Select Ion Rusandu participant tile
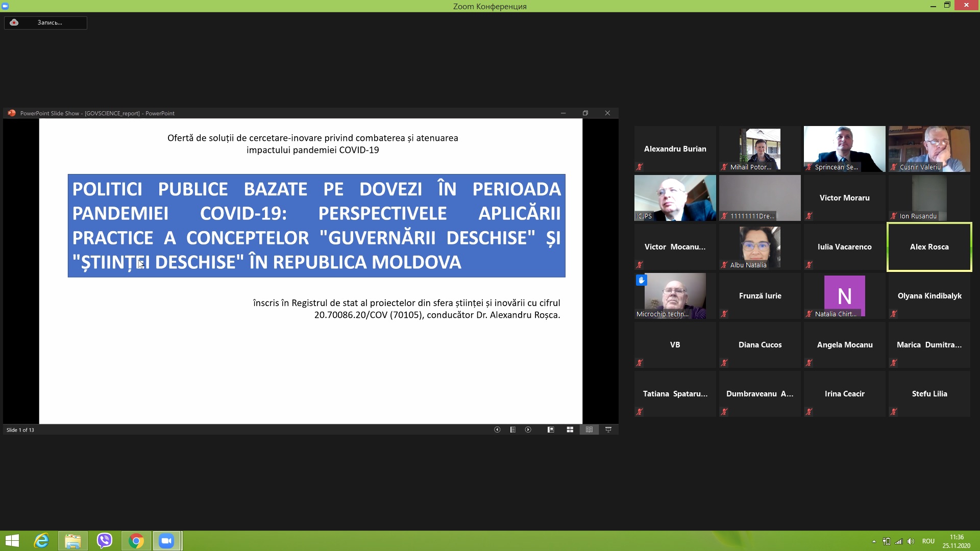The width and height of the screenshot is (980, 551). [x=929, y=198]
